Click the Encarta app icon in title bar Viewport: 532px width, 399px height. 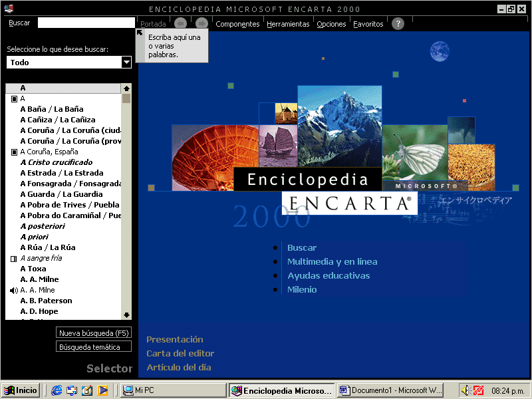(9, 9)
